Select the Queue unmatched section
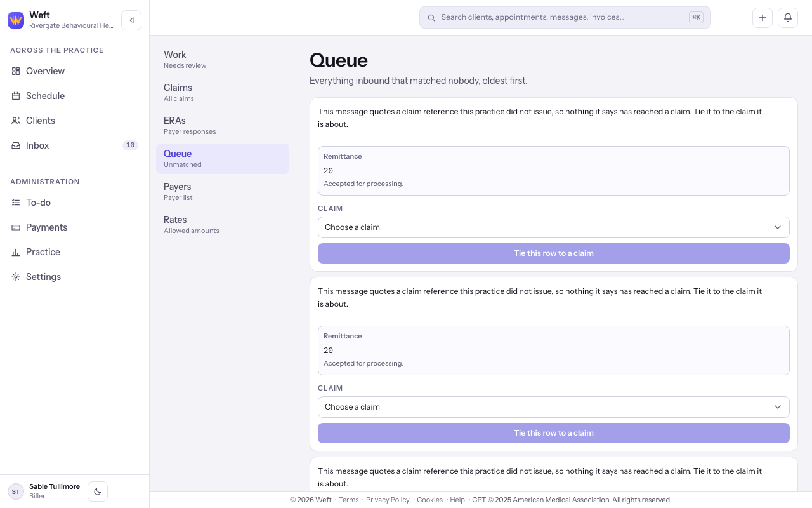This screenshot has height=508, width=812. [x=223, y=159]
